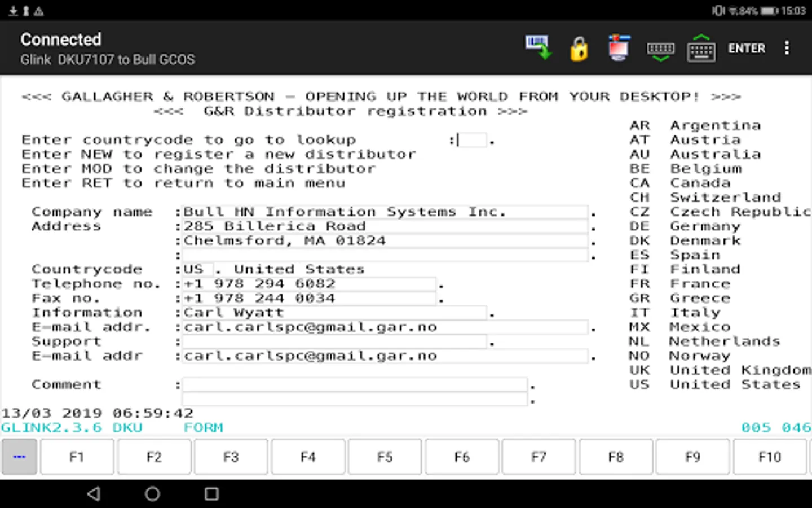Click the NL Netherlands country entry
The height and width of the screenshot is (508, 812).
[705, 341]
